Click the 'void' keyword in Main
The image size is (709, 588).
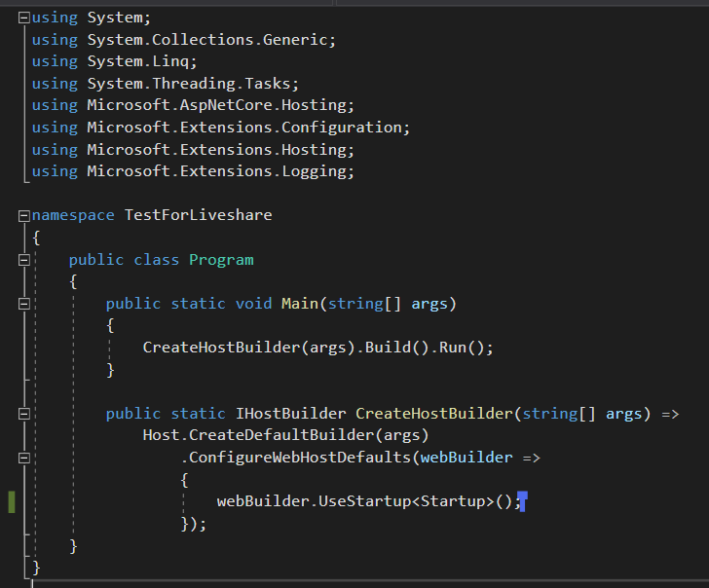(253, 304)
